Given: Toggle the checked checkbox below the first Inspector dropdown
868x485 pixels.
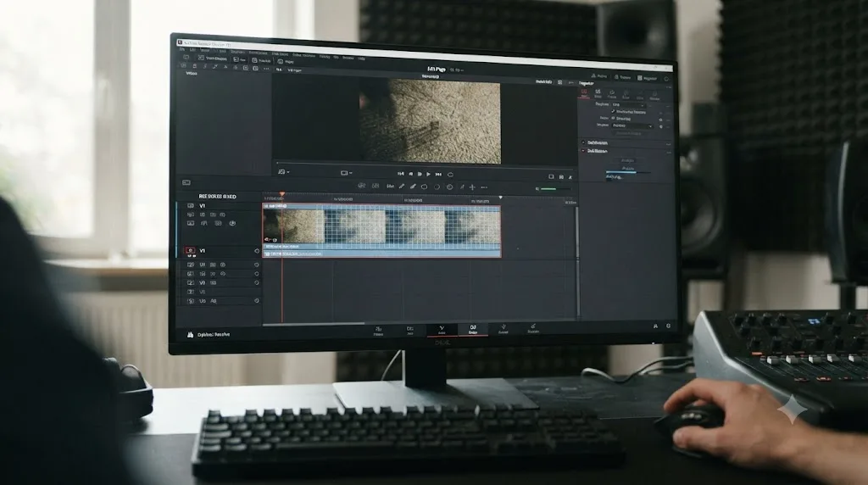Looking at the screenshot, I should point(613,112).
